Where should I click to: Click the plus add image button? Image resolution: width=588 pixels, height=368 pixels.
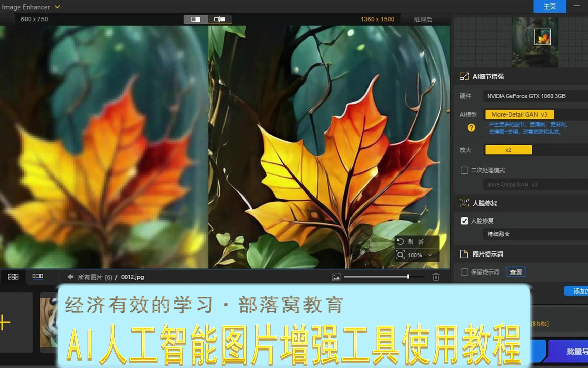point(5,322)
